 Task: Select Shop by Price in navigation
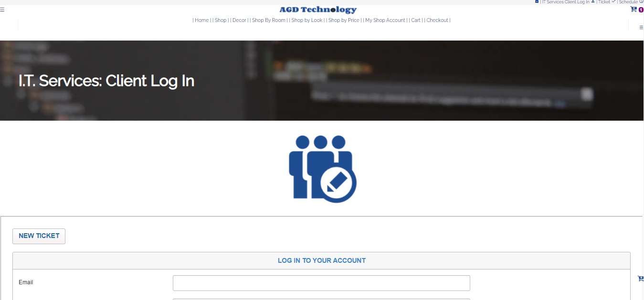(344, 20)
